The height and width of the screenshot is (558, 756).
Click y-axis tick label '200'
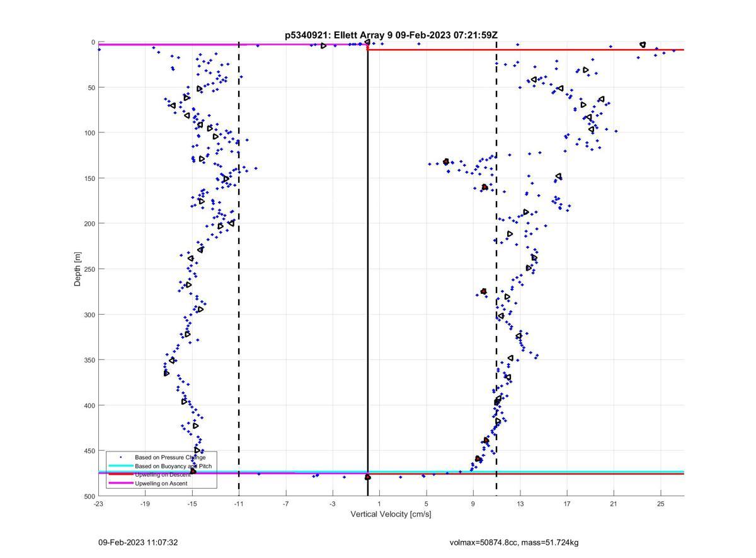[x=89, y=224]
